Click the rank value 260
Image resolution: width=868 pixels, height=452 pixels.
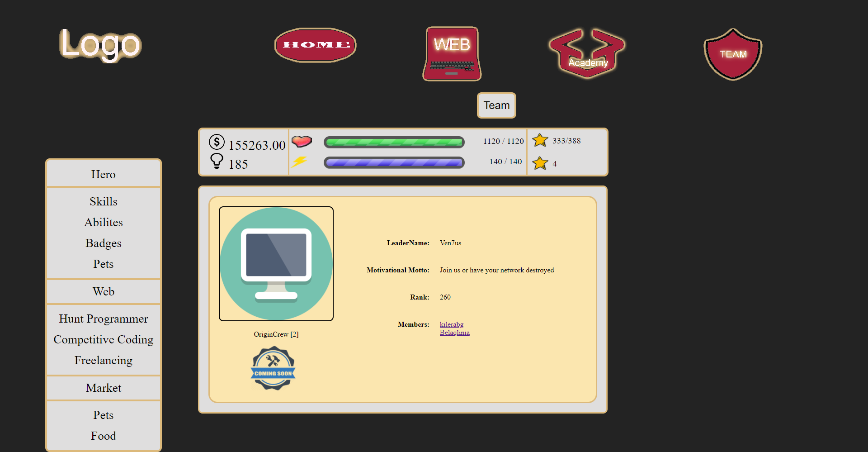click(x=445, y=297)
